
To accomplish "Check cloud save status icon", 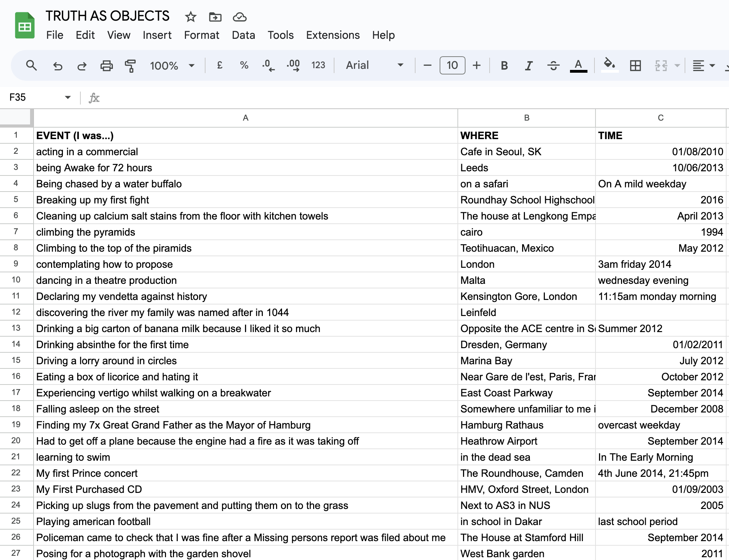I will click(x=240, y=17).
